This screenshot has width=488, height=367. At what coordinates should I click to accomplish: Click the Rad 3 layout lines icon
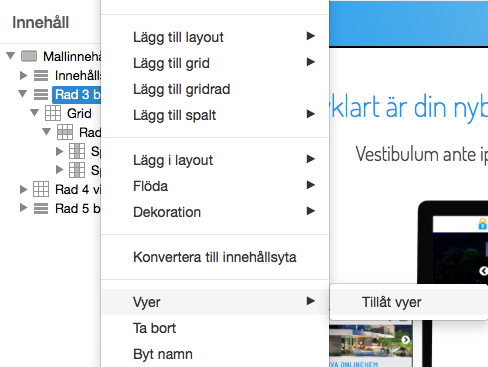tap(41, 95)
